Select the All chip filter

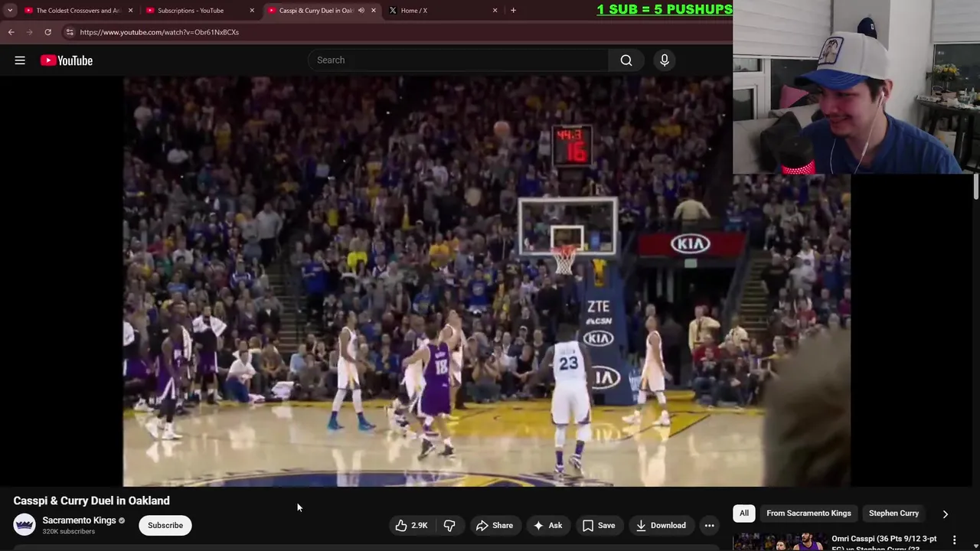(744, 514)
